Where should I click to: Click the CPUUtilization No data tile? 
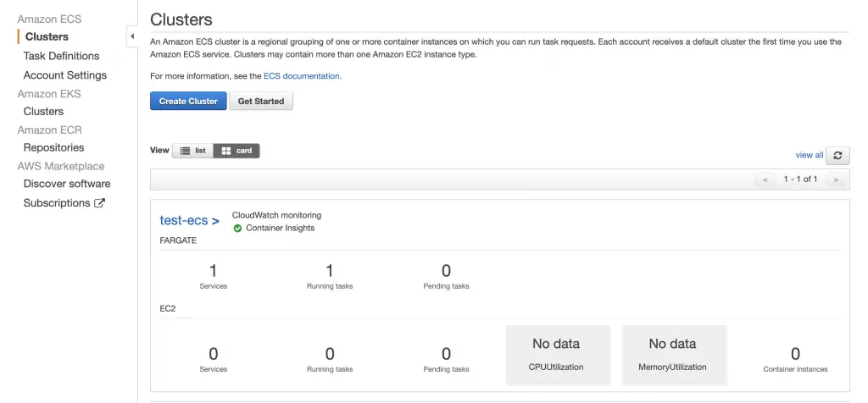pyautogui.click(x=558, y=355)
